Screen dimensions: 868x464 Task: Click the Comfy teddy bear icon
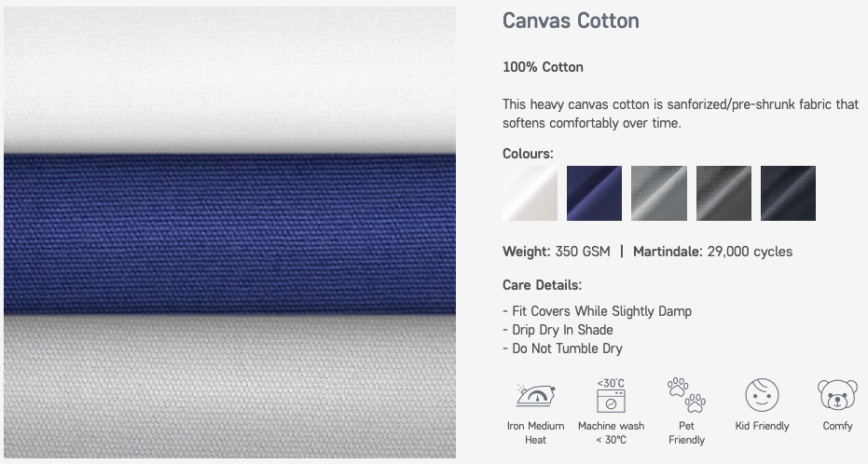tap(837, 395)
